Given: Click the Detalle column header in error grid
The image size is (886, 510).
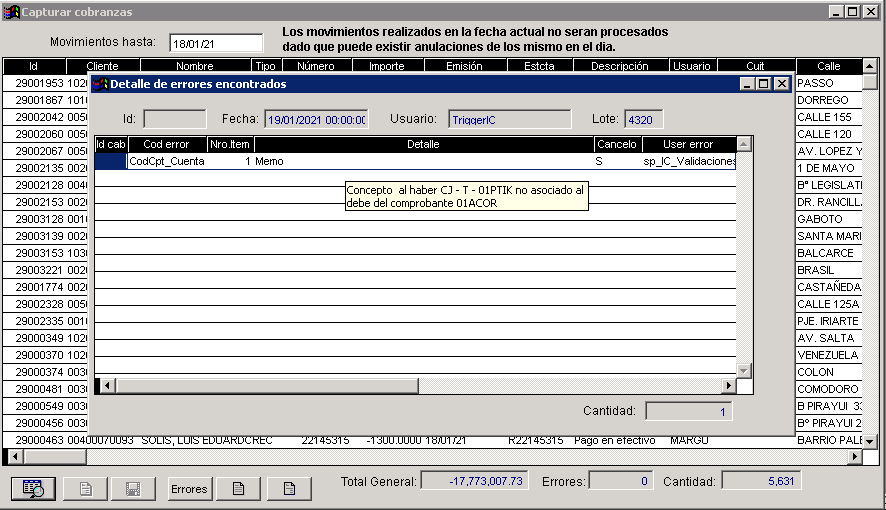Looking at the screenshot, I should tap(423, 145).
